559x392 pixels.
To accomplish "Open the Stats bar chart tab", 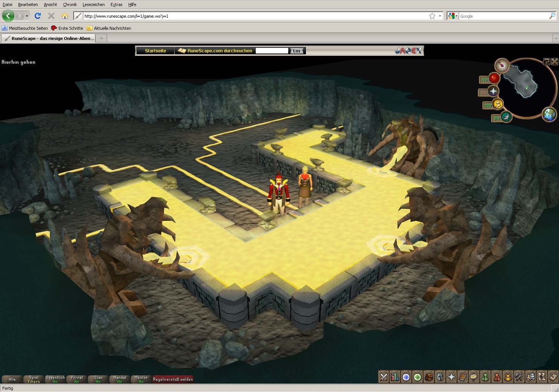I will pyautogui.click(x=395, y=377).
